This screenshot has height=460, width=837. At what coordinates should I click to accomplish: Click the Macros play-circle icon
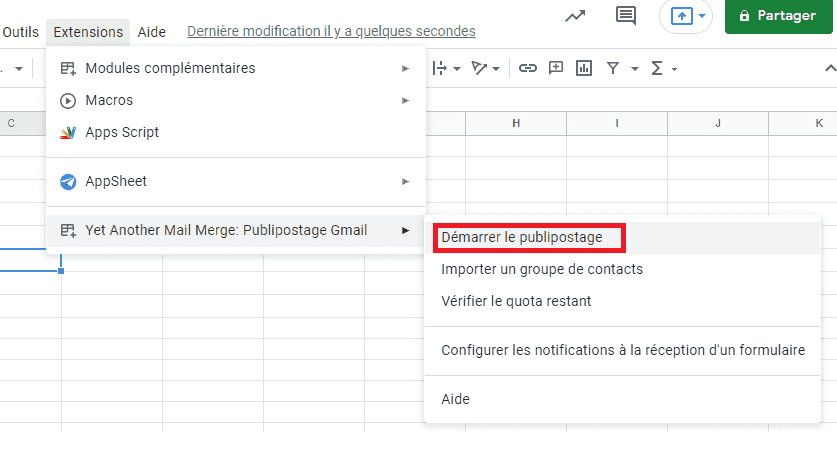(68, 100)
